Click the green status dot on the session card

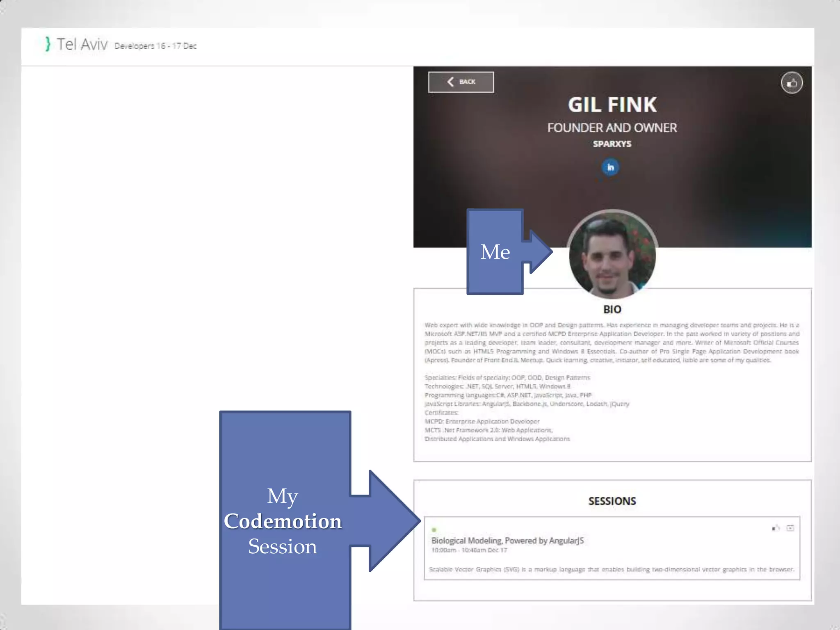click(434, 530)
